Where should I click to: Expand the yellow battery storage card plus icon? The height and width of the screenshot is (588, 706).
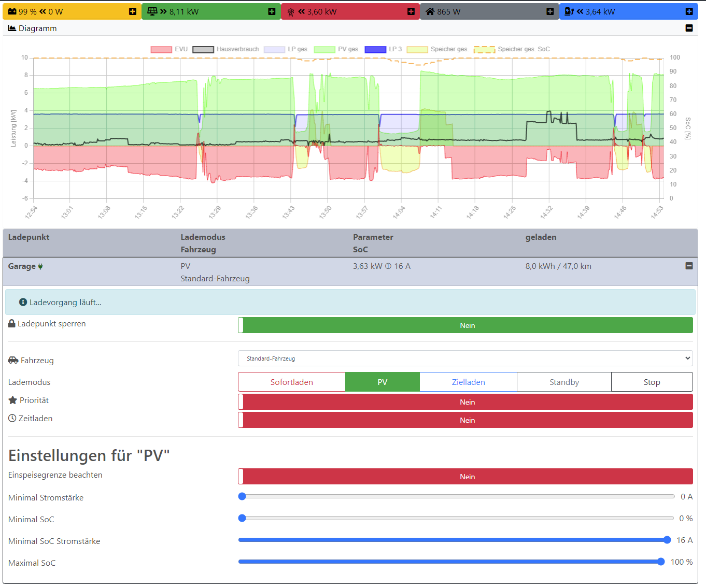pyautogui.click(x=133, y=11)
